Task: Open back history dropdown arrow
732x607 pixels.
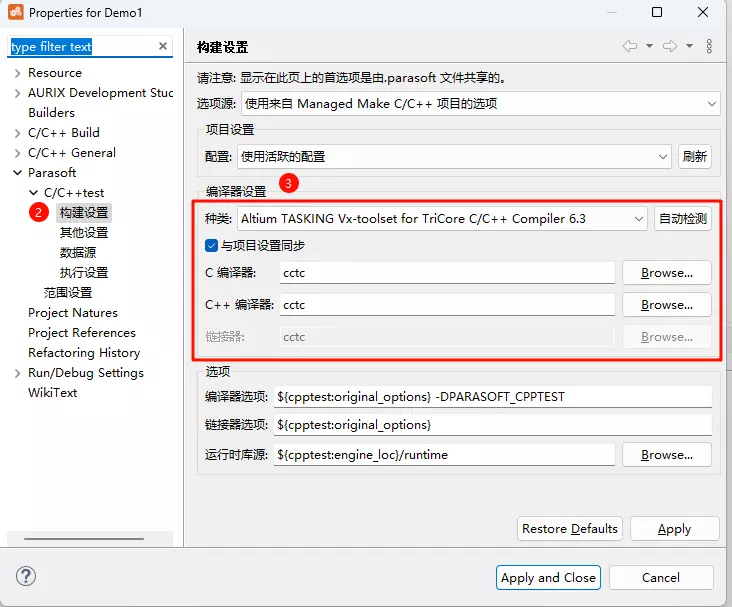Action: coord(649,47)
